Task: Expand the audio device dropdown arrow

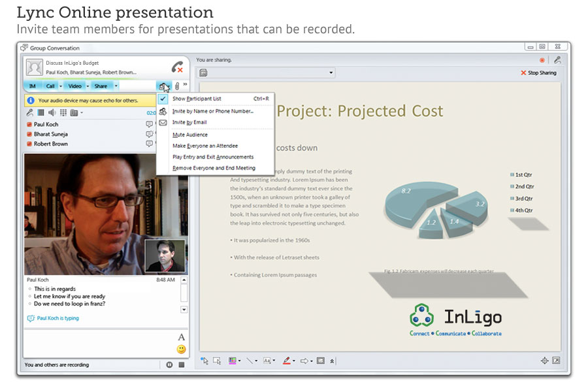Action: pos(82,112)
